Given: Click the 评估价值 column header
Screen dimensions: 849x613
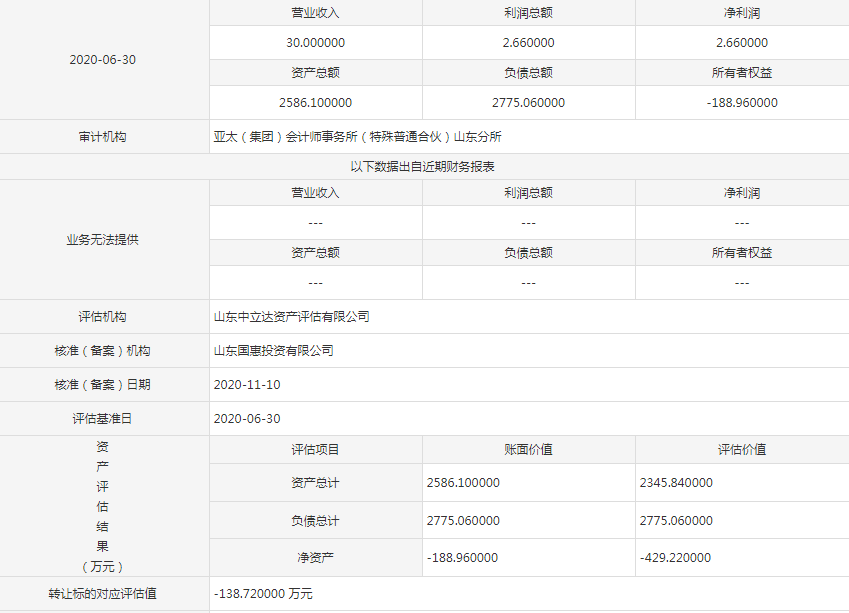Looking at the screenshot, I should [x=741, y=450].
